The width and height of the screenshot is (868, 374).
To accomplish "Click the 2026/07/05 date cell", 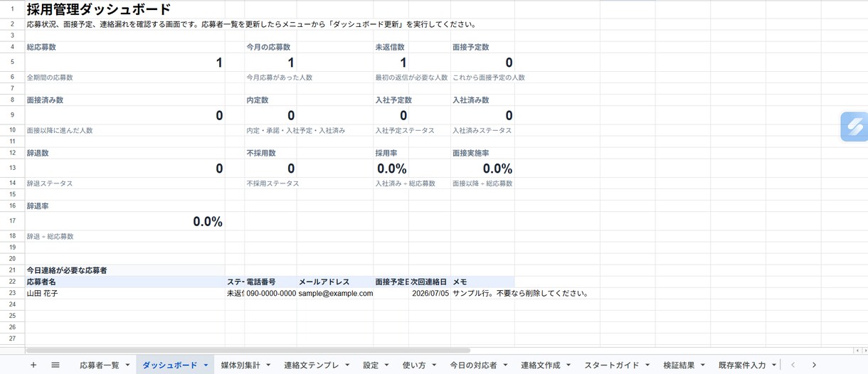I will point(429,293).
